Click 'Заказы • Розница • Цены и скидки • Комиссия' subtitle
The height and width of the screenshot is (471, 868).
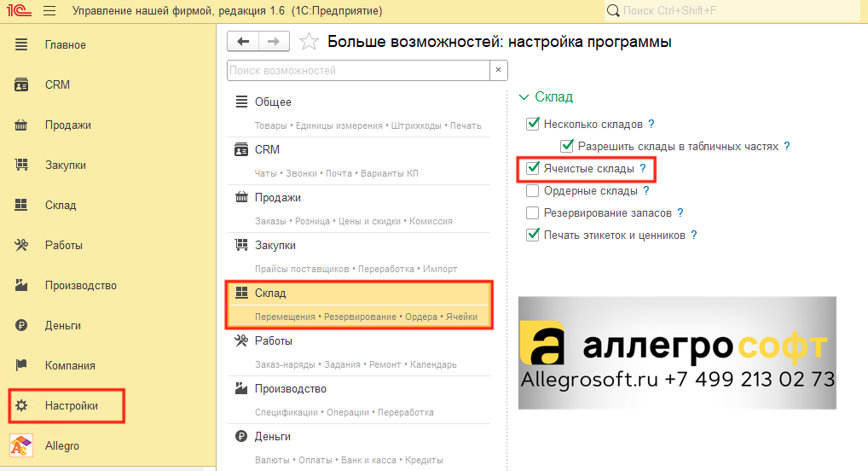click(354, 221)
